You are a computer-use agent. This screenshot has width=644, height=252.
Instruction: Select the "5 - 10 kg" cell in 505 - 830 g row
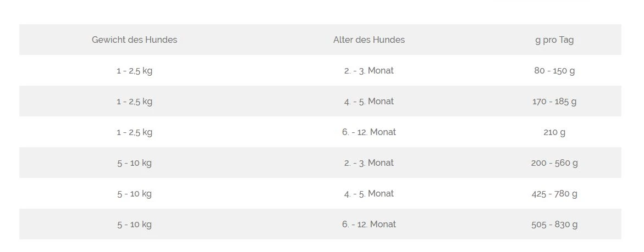coord(134,224)
